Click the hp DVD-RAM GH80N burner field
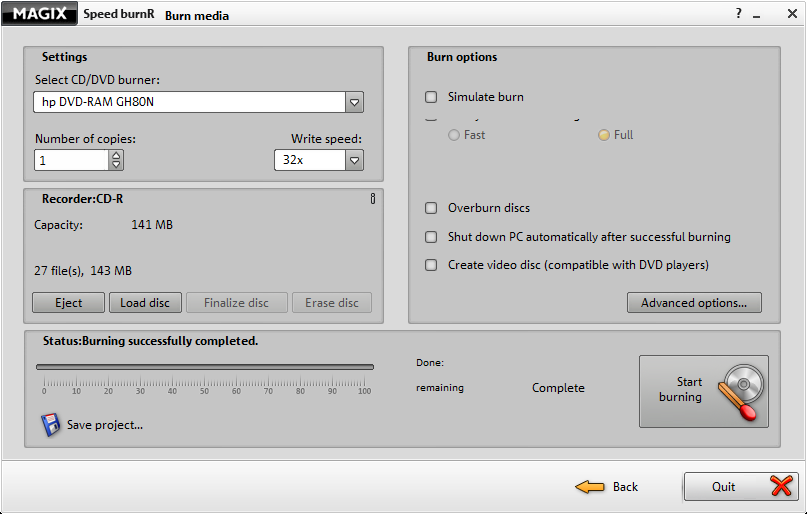 point(189,102)
